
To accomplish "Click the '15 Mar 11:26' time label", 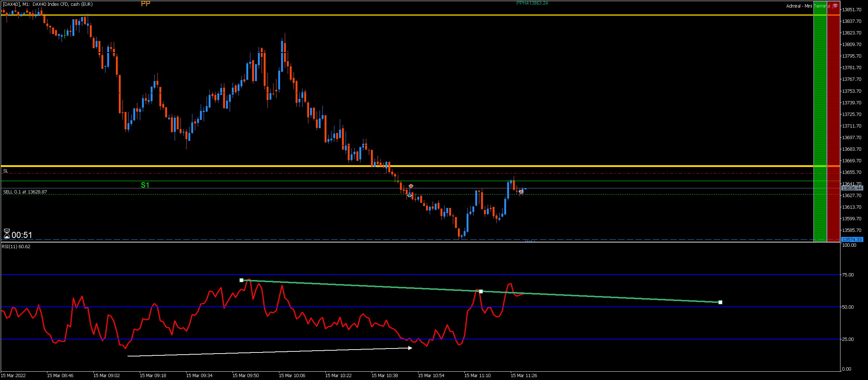I will click(x=524, y=376).
